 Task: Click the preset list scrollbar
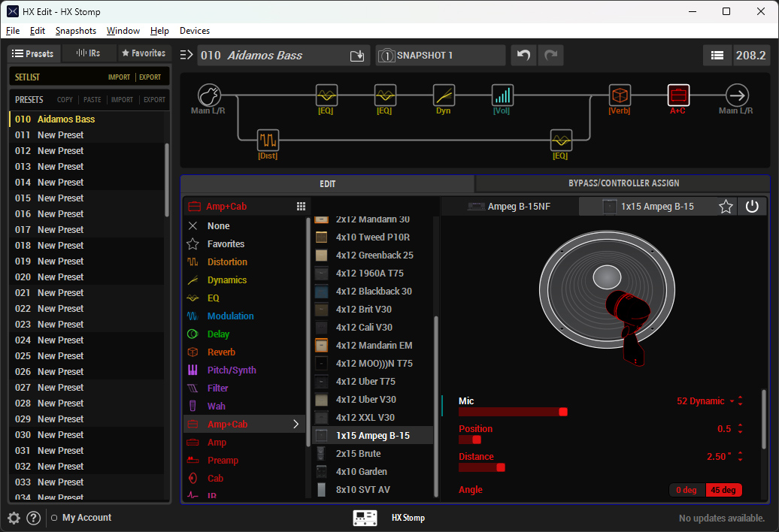166,180
